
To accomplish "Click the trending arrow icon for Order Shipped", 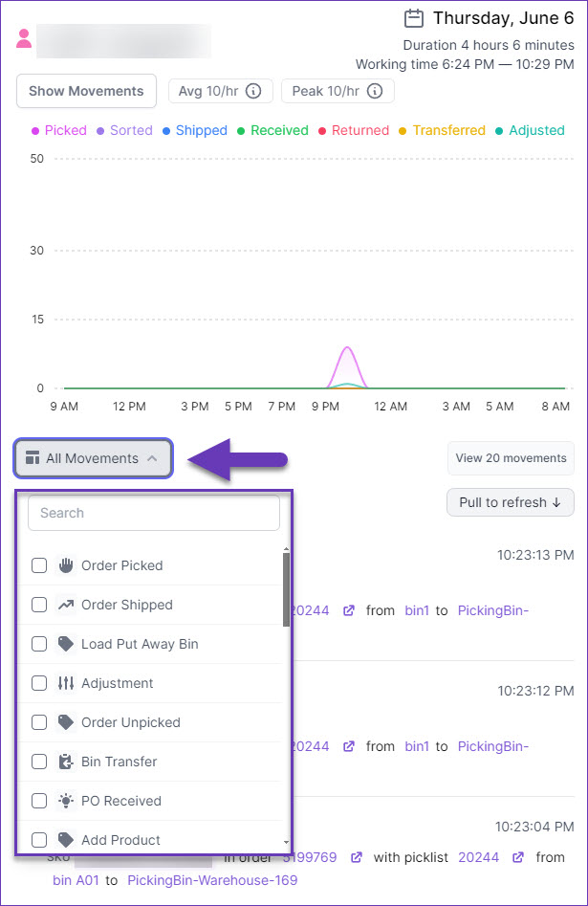I will (x=66, y=605).
